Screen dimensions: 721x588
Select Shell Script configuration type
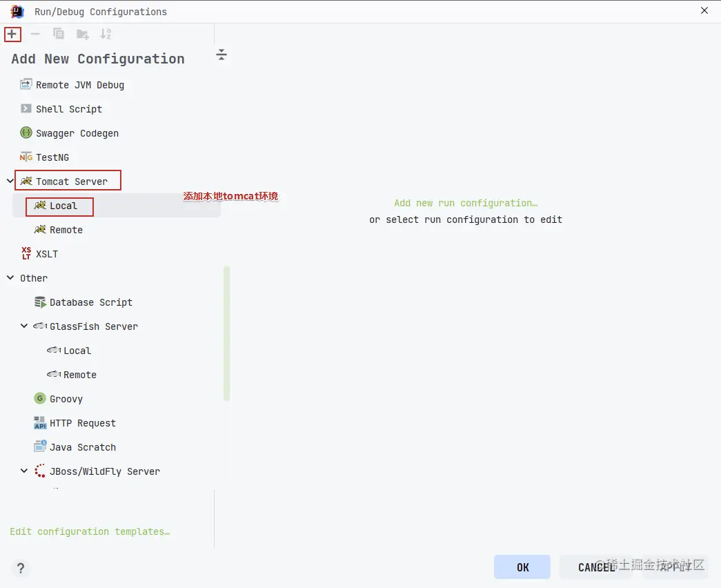(x=69, y=109)
